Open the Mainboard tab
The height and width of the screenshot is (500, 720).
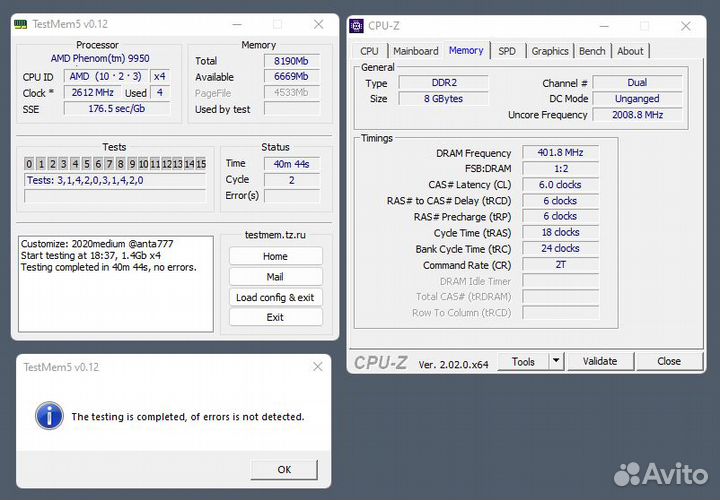tap(415, 51)
